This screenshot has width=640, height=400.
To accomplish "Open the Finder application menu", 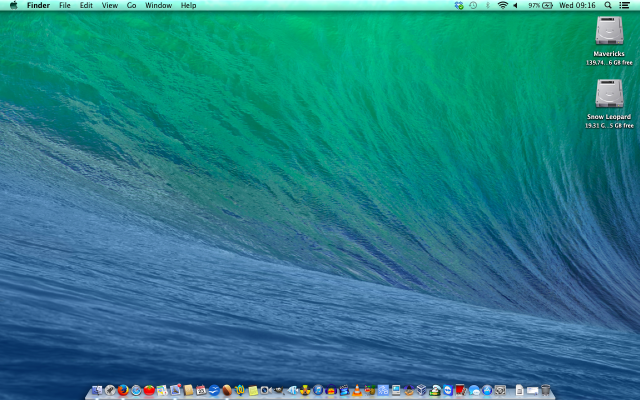I will click(x=38, y=5).
